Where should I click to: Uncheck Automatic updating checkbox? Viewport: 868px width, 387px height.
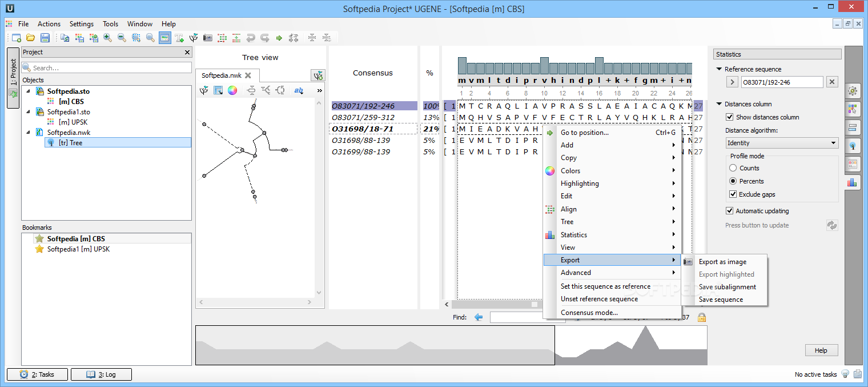(x=729, y=211)
